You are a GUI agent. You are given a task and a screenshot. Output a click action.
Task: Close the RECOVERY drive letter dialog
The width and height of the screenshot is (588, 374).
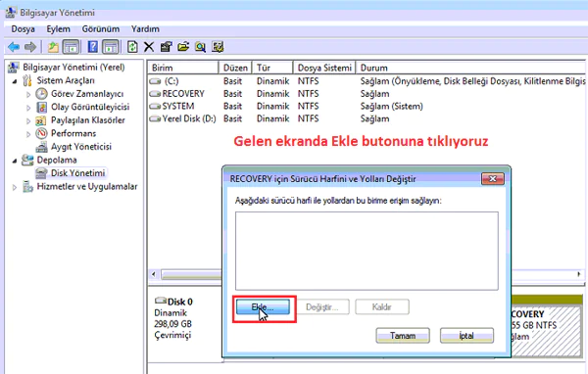point(493,179)
